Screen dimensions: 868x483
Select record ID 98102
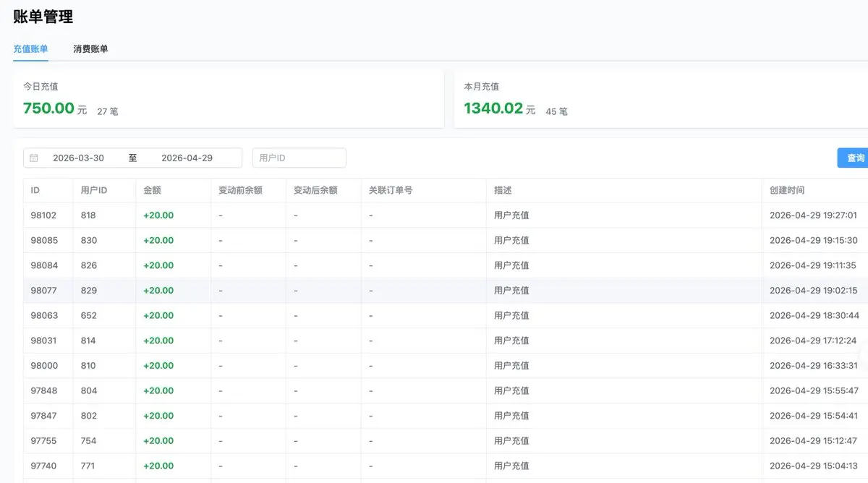44,215
